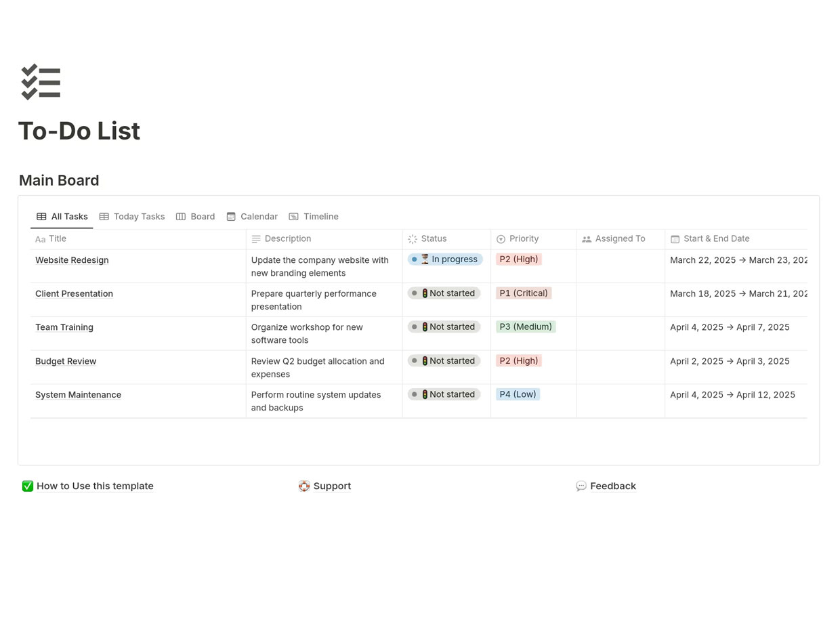This screenshot has height=630, width=840.
Task: Open the Status dropdown for Website Redesign
Action: click(445, 259)
